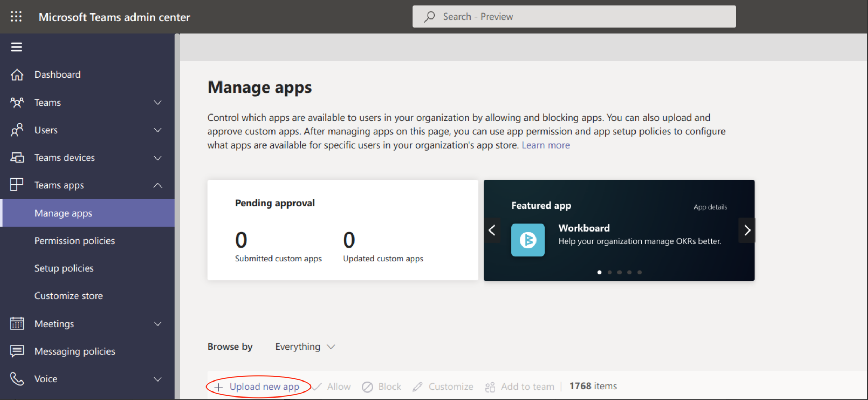
Task: Click the Meetings calendar icon
Action: [x=17, y=323]
